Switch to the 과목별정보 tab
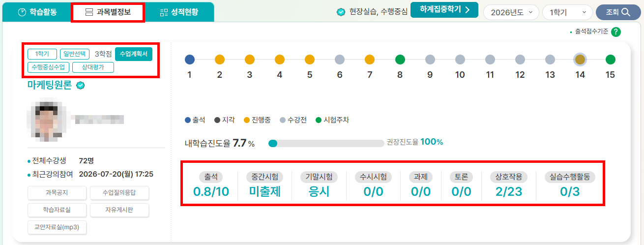The width and height of the screenshot is (644, 245). click(108, 12)
